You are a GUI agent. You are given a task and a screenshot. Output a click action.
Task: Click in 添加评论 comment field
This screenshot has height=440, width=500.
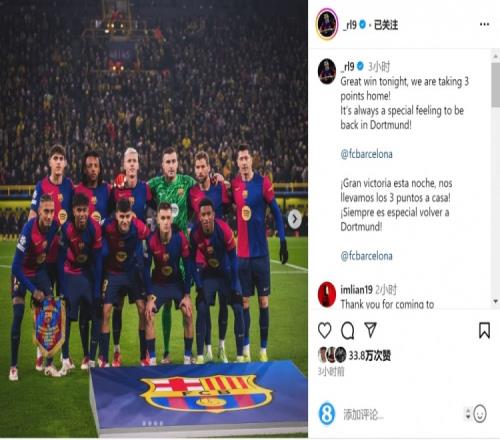pos(400,415)
